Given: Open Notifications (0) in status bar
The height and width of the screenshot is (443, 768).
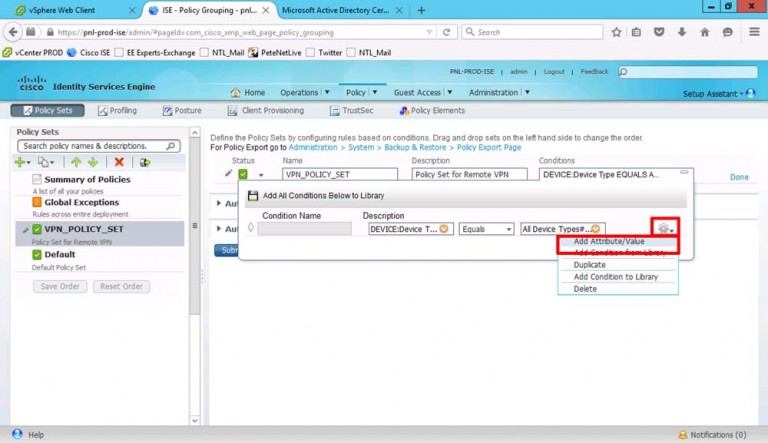Looking at the screenshot, I should 713,435.
